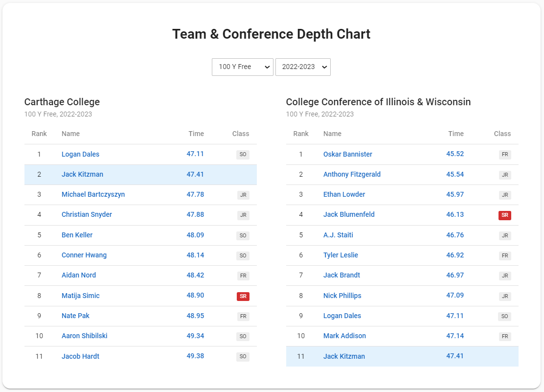Open Ben Keller's profile link

coord(77,235)
